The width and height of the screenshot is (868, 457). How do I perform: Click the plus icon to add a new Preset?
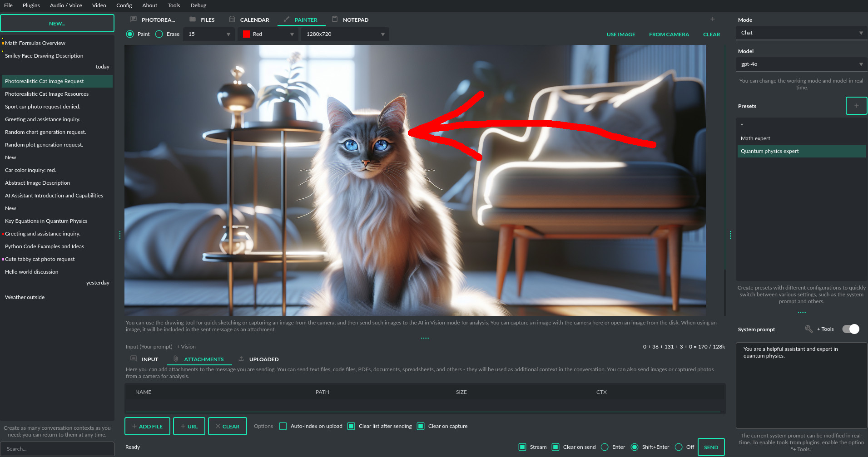click(856, 105)
